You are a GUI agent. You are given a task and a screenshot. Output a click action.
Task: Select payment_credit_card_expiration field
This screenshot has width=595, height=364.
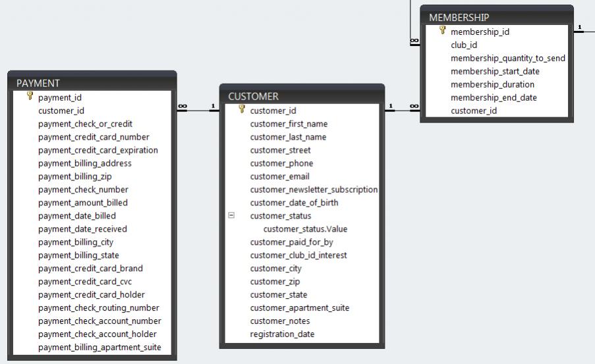point(98,150)
